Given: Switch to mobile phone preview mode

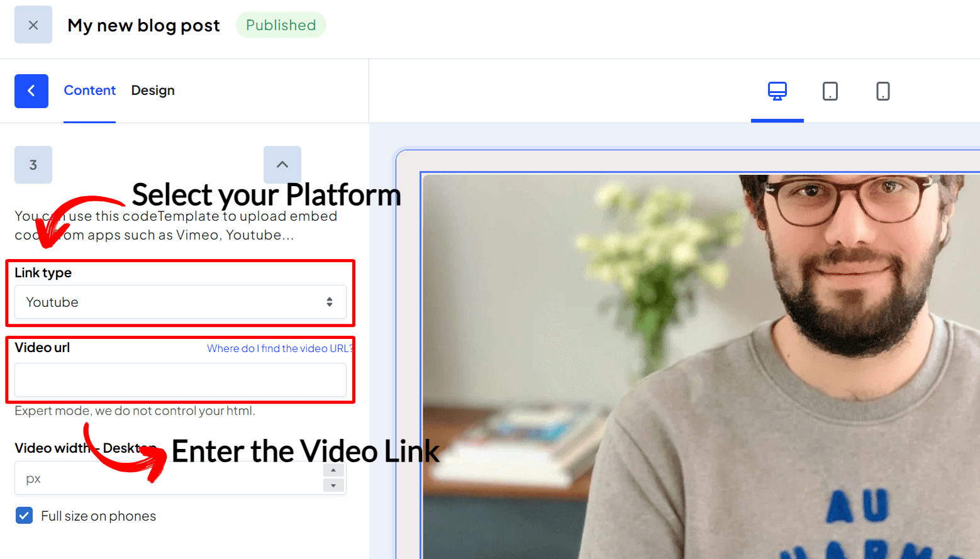Looking at the screenshot, I should tap(883, 91).
